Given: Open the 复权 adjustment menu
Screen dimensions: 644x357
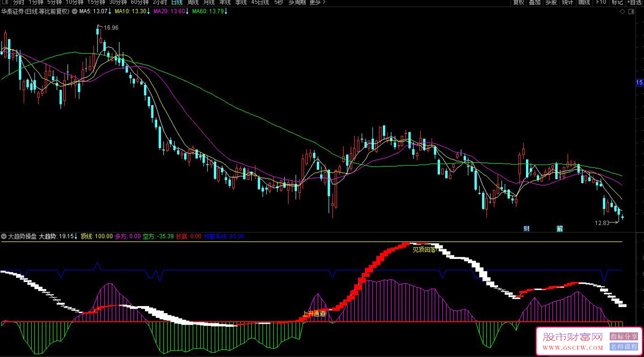Looking at the screenshot, I should point(518,2).
